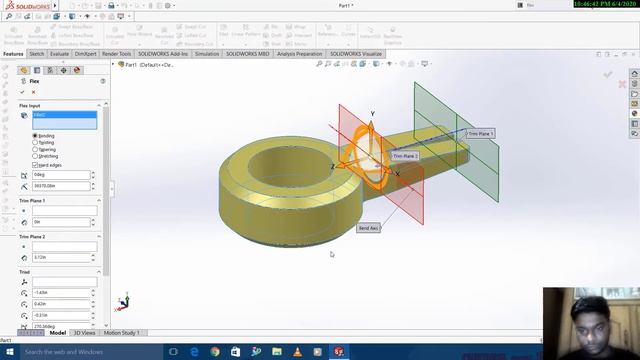Expand SOLIDWORKS menu arrow next to logo
This screenshot has height=360, width=640.
(x=55, y=6)
